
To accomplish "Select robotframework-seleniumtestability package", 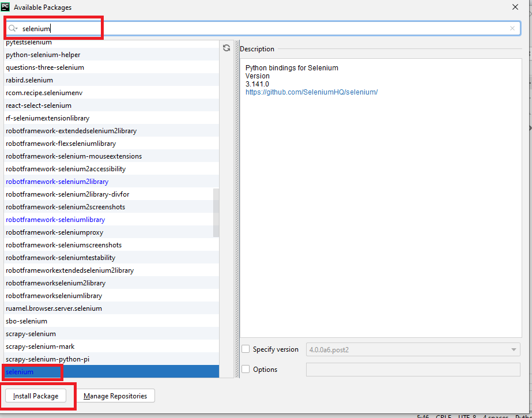I will point(112,258).
